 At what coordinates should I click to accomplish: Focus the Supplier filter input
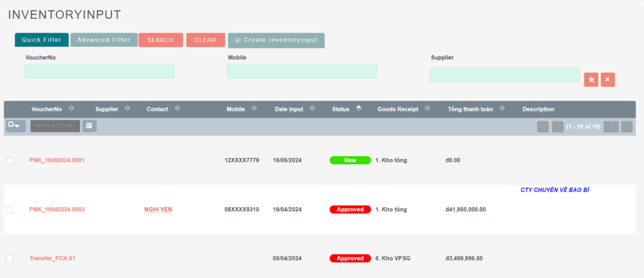pyautogui.click(x=504, y=75)
